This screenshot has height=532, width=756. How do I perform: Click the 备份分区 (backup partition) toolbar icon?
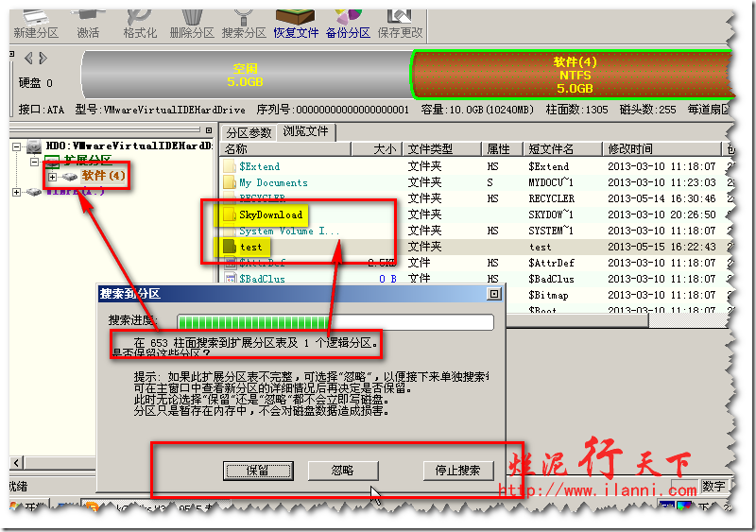point(347,17)
